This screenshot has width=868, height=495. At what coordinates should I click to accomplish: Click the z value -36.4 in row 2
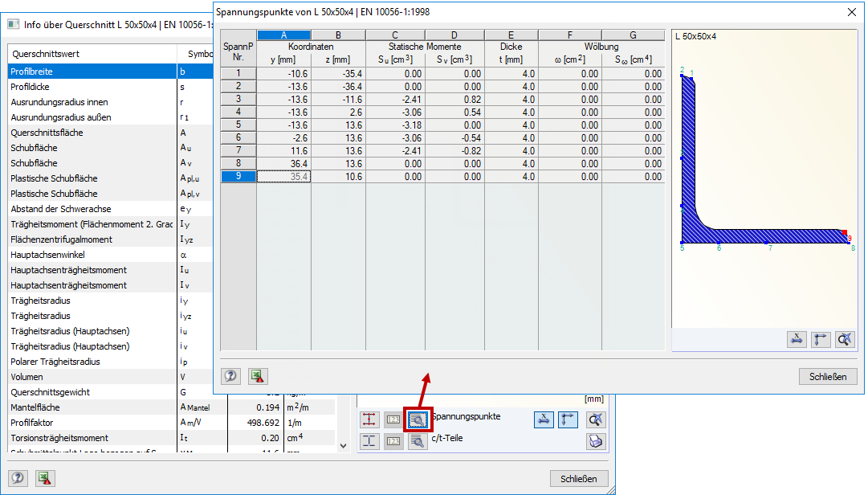click(338, 86)
